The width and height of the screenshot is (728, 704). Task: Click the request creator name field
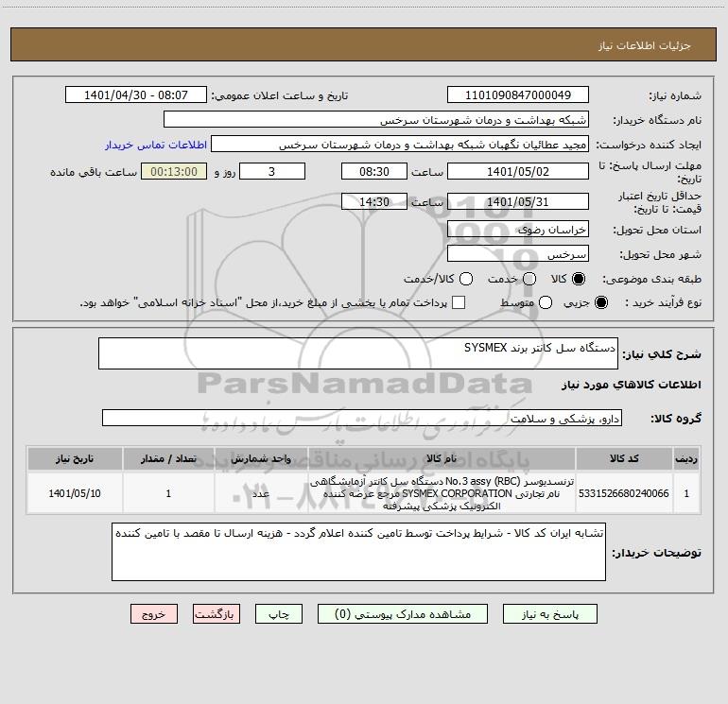click(400, 145)
